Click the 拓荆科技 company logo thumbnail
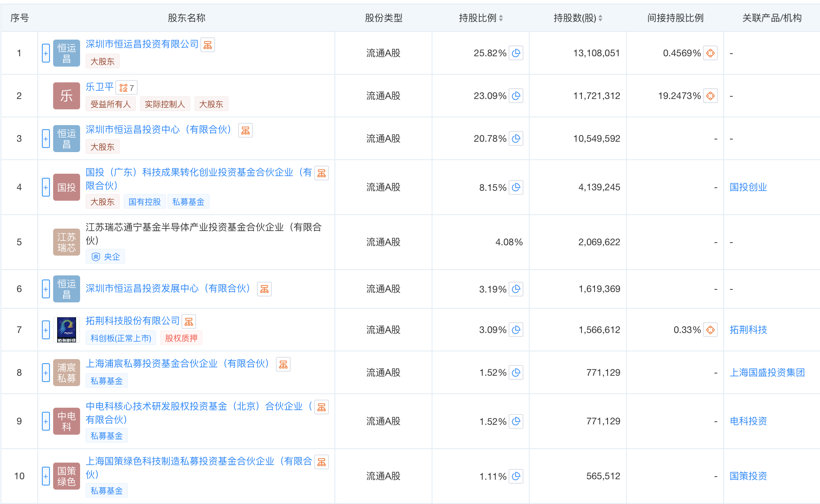This screenshot has height=504, width=820. pyautogui.click(x=67, y=330)
